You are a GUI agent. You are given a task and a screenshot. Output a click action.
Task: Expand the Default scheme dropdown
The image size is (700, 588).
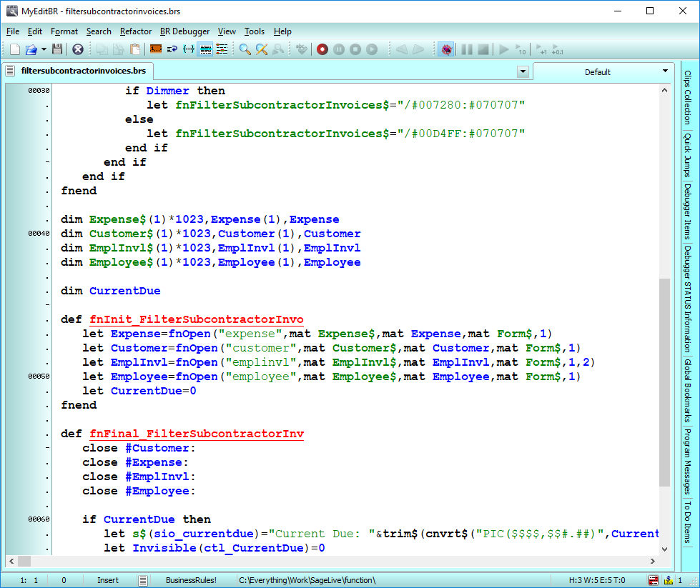(664, 71)
